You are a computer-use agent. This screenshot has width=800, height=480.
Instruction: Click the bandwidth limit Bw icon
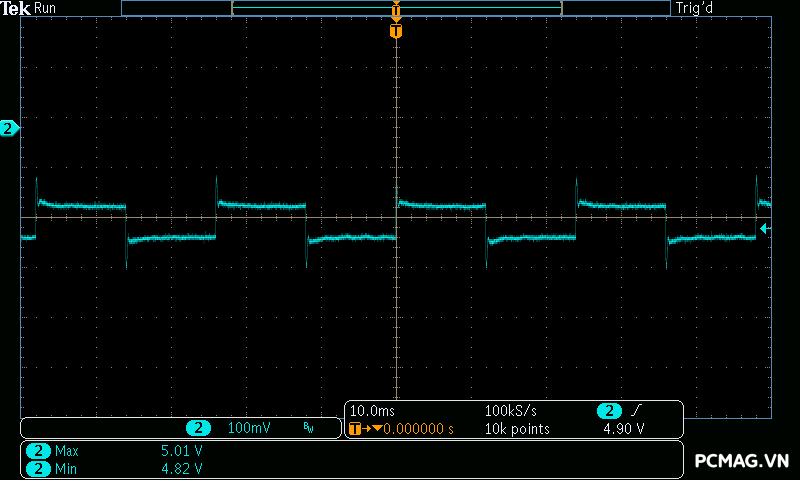click(x=308, y=429)
